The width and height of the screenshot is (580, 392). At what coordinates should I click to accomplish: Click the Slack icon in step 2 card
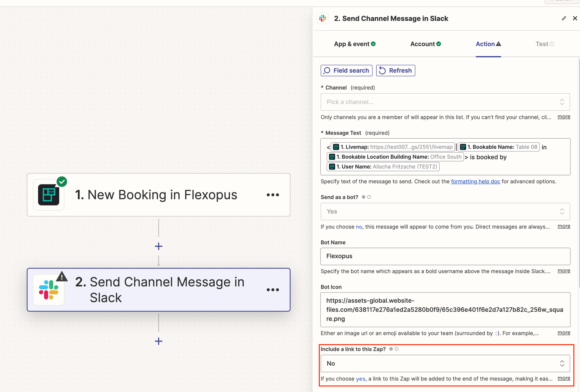pos(49,290)
